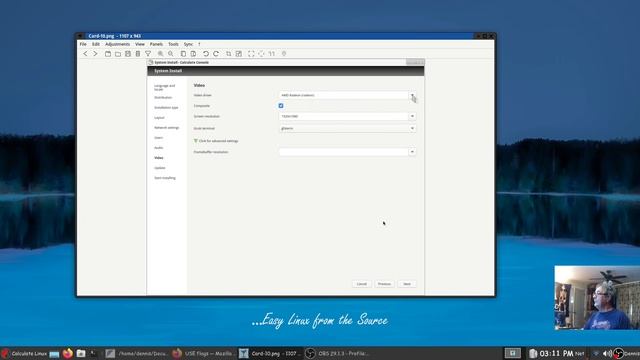Open the Tools menu
The image size is (640, 360).
pyautogui.click(x=173, y=44)
